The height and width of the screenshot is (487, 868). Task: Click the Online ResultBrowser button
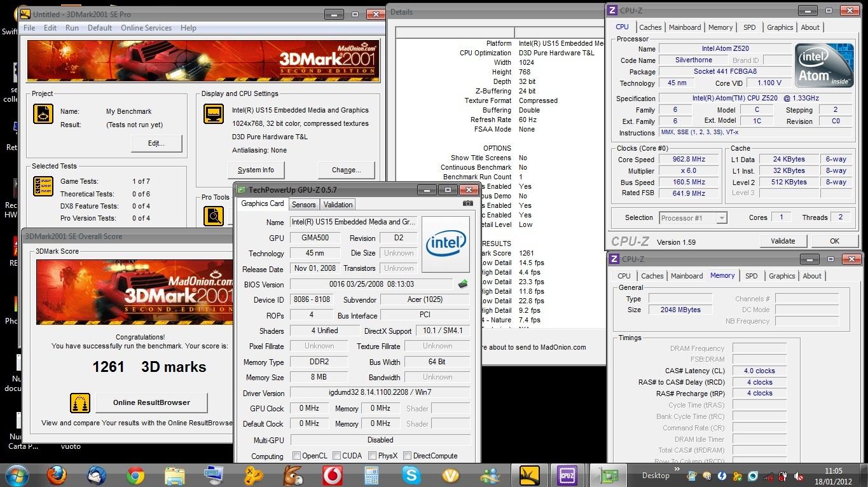pos(151,402)
